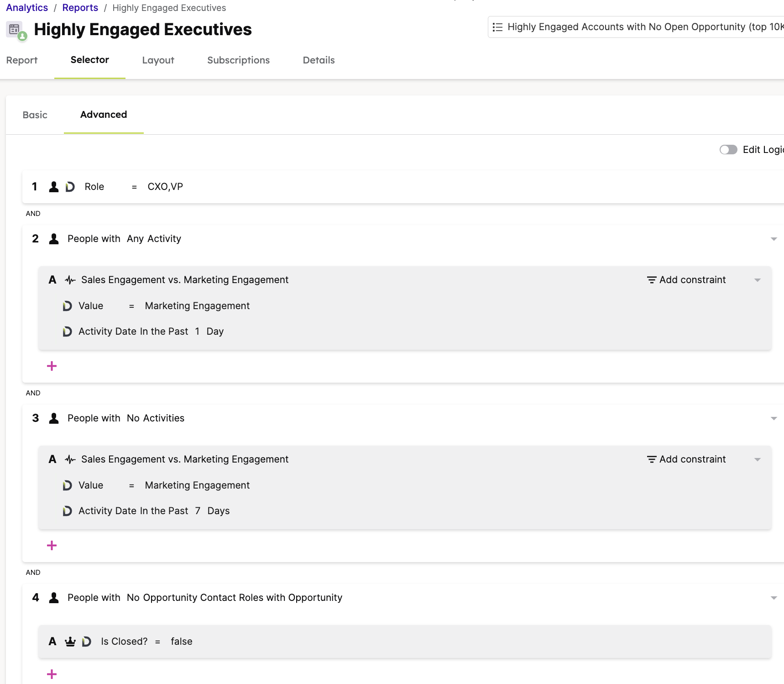Click Marketing Engagement value in filter 3
Viewport: 784px width, 684px height.
[197, 485]
